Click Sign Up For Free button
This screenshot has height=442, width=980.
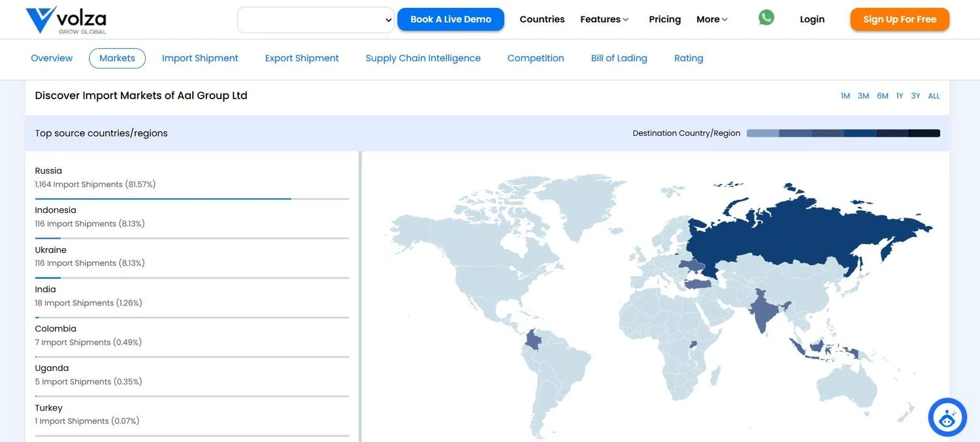[899, 20]
